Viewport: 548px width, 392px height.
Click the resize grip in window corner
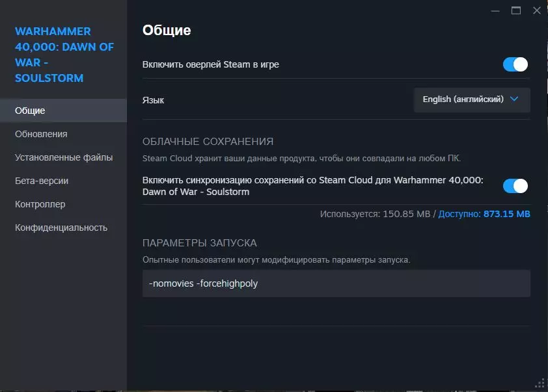coord(541,385)
